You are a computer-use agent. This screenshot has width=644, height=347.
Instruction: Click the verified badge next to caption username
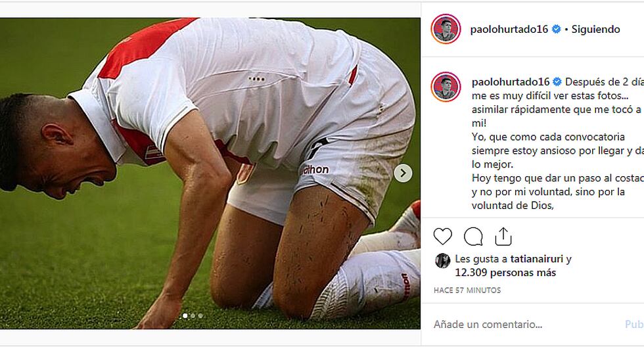[x=557, y=81]
